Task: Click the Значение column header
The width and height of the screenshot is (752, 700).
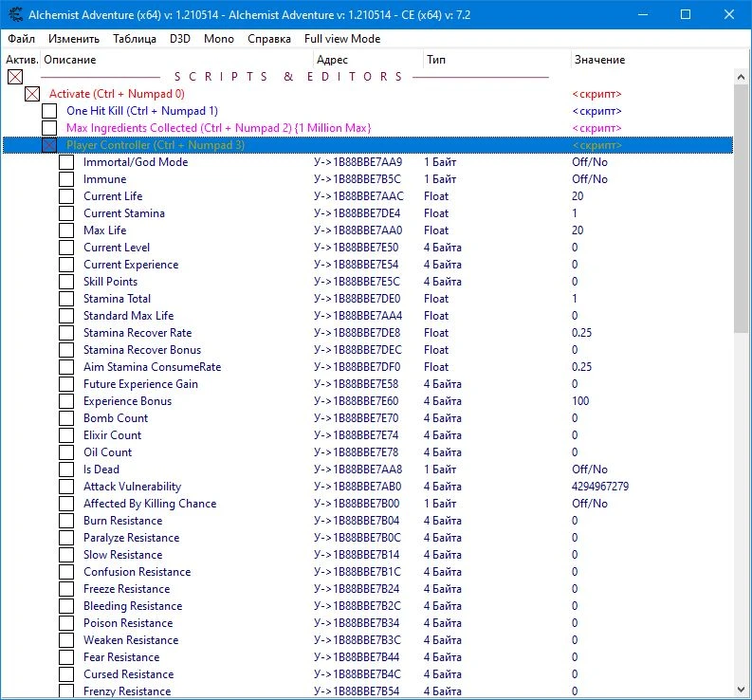Action: pyautogui.click(x=598, y=60)
